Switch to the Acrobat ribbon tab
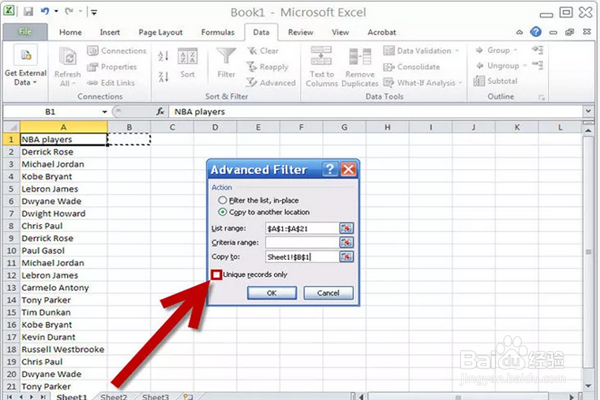This screenshot has height=400, width=600. pos(382,33)
